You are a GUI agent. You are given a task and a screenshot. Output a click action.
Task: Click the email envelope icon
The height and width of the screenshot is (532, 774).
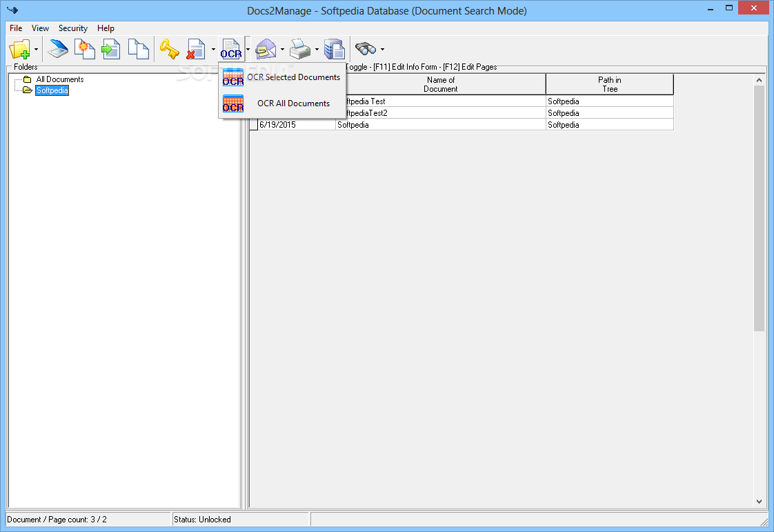pos(266,49)
